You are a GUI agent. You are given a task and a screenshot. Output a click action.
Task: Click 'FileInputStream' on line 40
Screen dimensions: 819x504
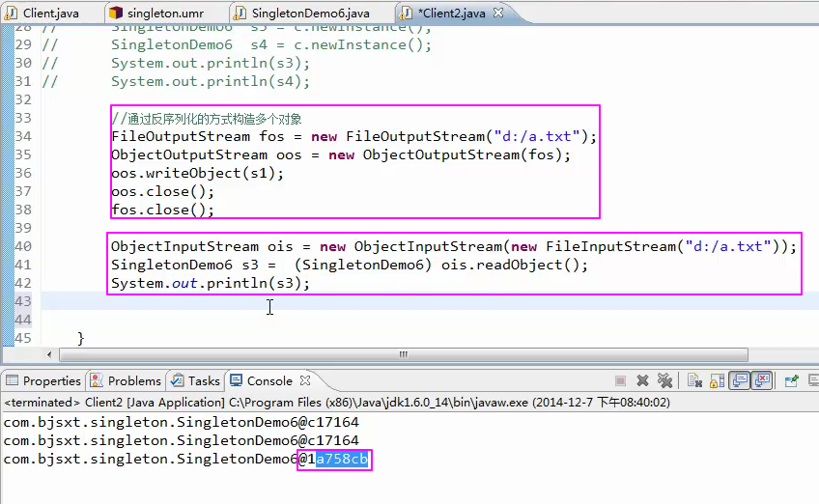(611, 246)
